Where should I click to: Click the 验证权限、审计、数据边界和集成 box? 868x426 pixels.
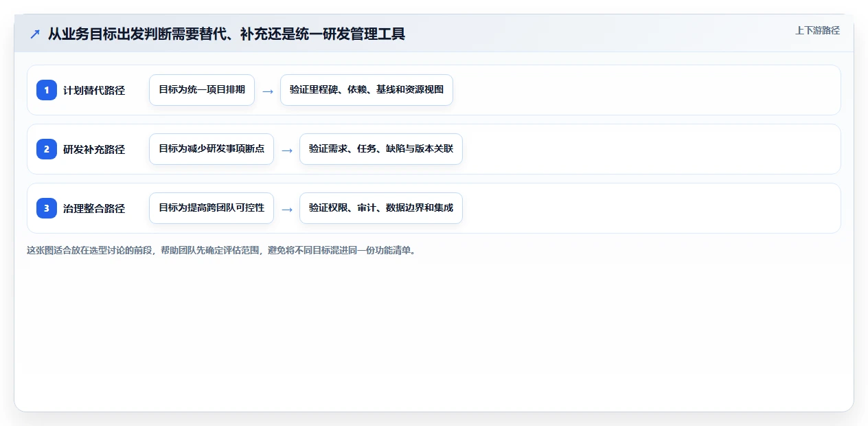(381, 208)
